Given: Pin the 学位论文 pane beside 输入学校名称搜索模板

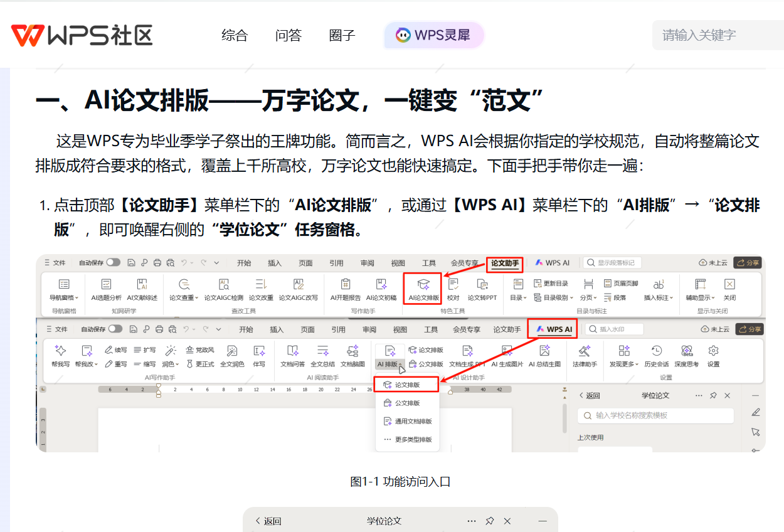Looking at the screenshot, I should (713, 395).
